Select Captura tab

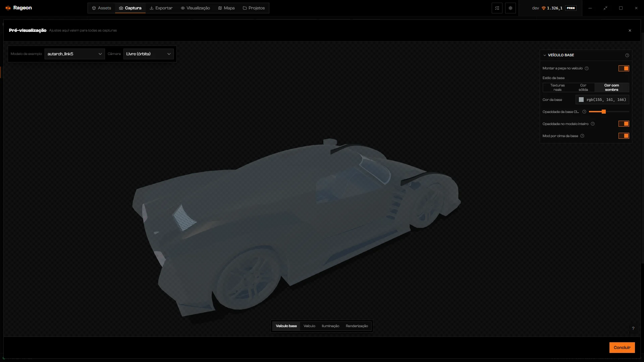point(130,8)
